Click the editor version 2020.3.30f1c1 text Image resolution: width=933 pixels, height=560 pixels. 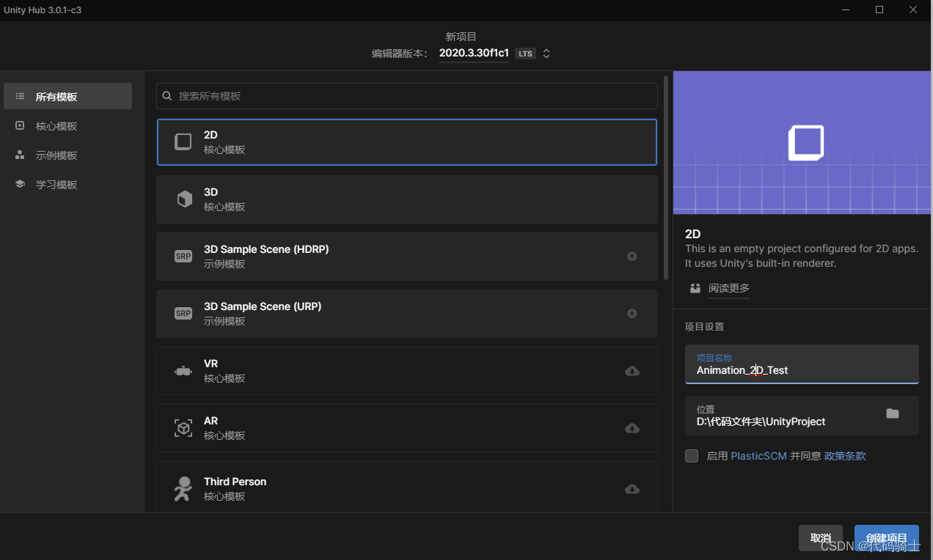(474, 54)
